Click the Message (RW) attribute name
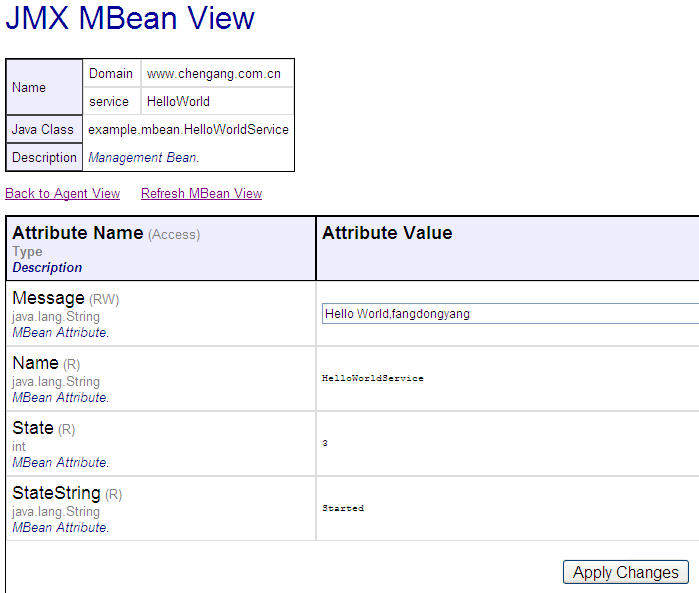 tap(66, 298)
